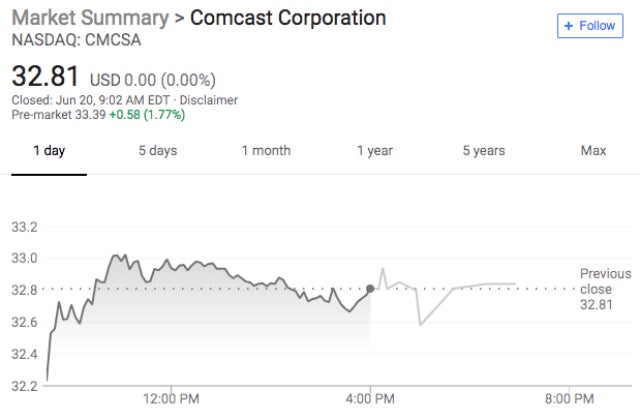Show the 5 years chart range
Viewport: 640px width, 420px height.
483,151
